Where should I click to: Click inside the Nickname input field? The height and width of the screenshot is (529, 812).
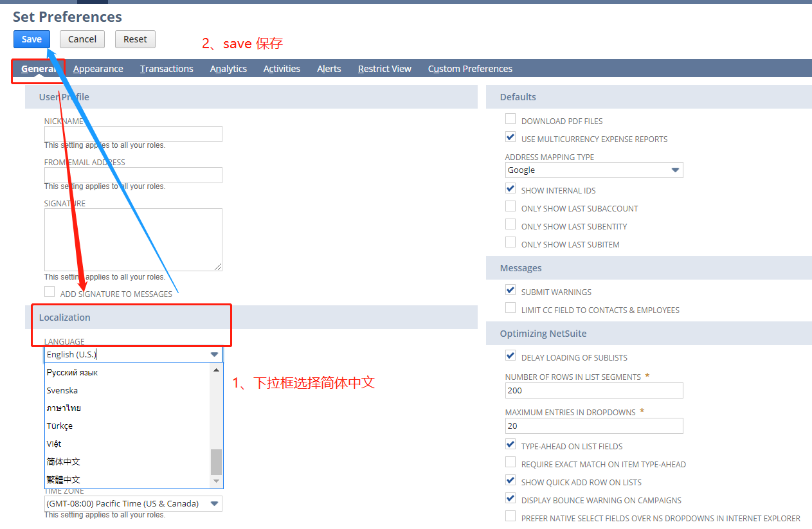[x=133, y=134]
